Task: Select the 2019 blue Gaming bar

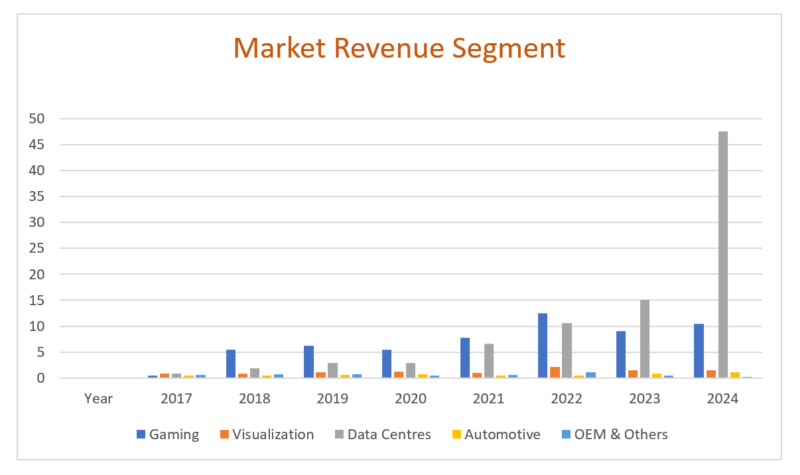Action: pos(309,362)
